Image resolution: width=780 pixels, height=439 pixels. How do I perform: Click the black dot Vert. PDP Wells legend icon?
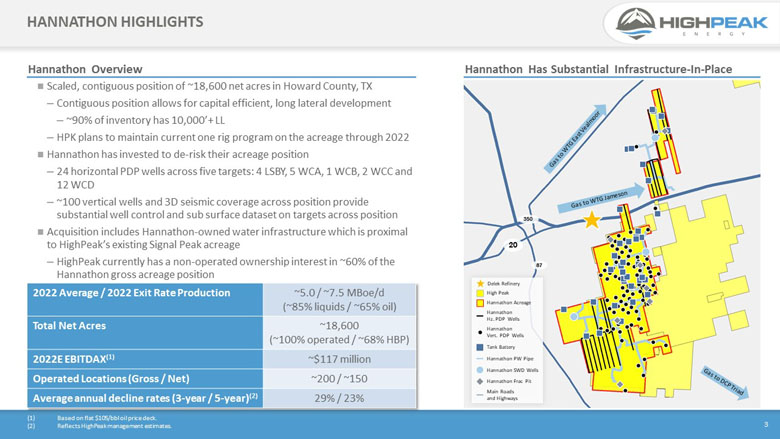coord(480,332)
